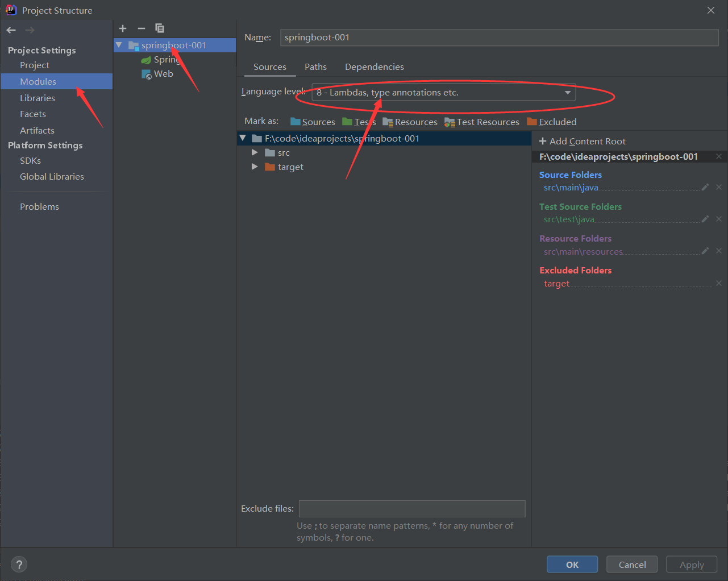Image resolution: width=728 pixels, height=581 pixels.
Task: Select Web facet in module tree
Action: pyautogui.click(x=157, y=74)
